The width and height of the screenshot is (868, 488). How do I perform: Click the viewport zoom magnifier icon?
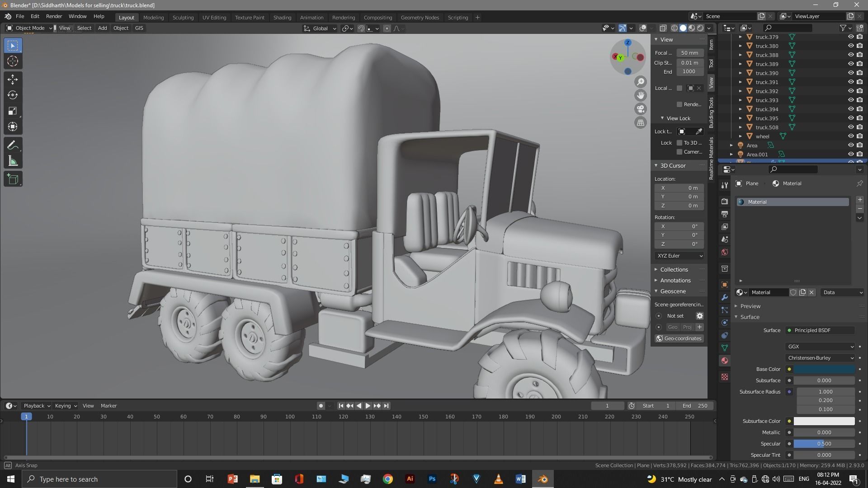pos(641,82)
